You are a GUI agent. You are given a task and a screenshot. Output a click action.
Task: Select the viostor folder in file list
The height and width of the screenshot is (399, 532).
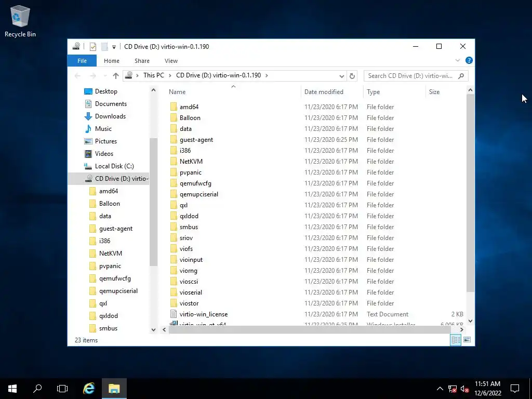189,303
